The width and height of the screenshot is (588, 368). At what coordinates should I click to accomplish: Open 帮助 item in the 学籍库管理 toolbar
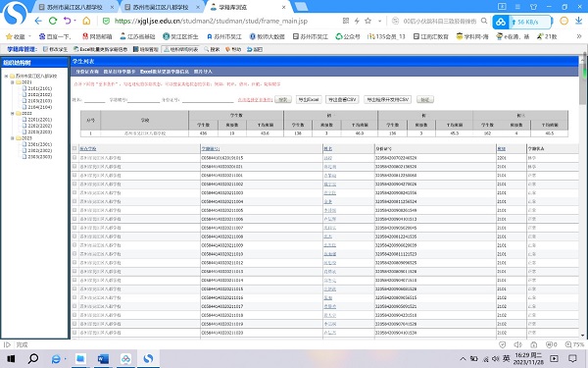tap(233, 49)
